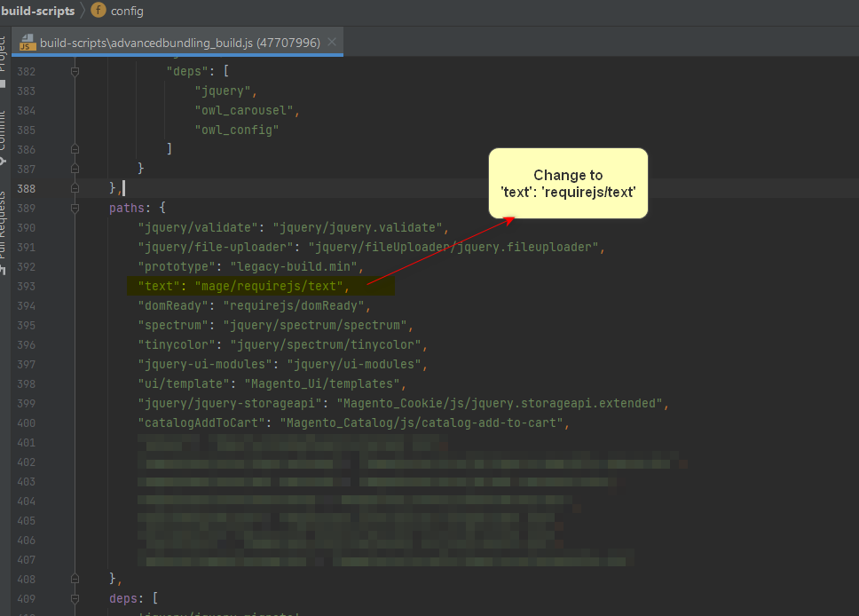The height and width of the screenshot is (616, 859).
Task: Click fold end marker on line 386
Action: [75, 149]
